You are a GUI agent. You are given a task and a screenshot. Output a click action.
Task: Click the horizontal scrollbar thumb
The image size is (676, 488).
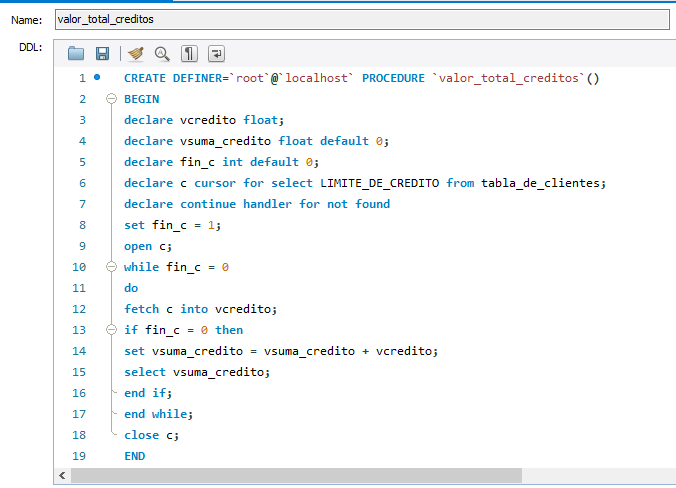296,475
